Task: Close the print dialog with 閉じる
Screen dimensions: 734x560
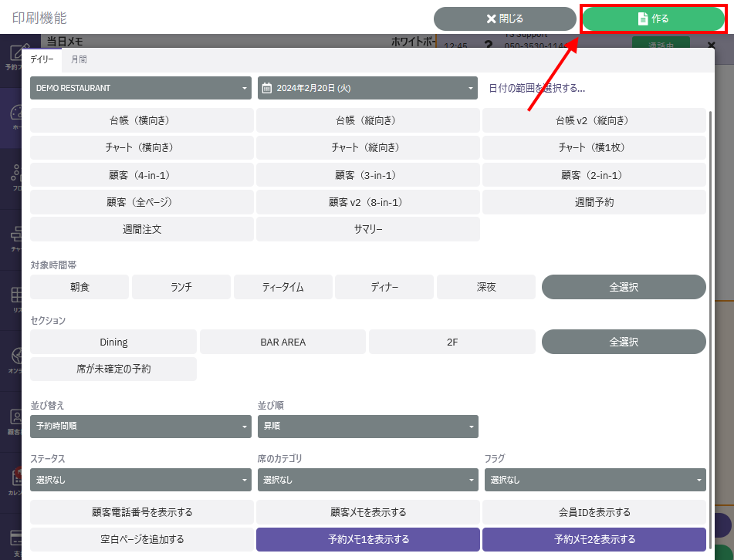Action: pos(505,19)
